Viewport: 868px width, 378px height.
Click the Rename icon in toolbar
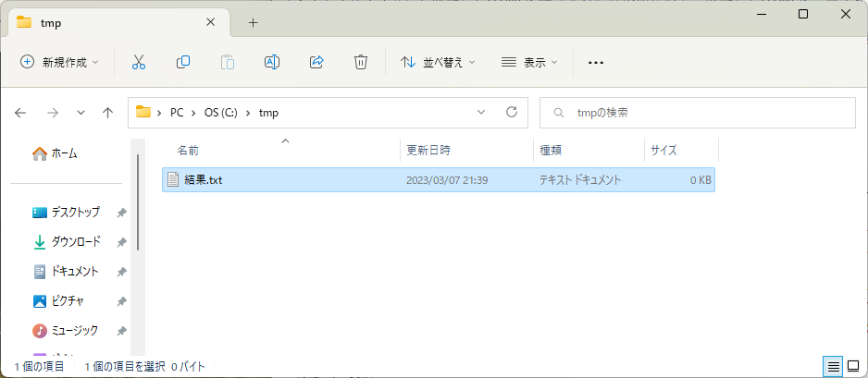point(272,62)
